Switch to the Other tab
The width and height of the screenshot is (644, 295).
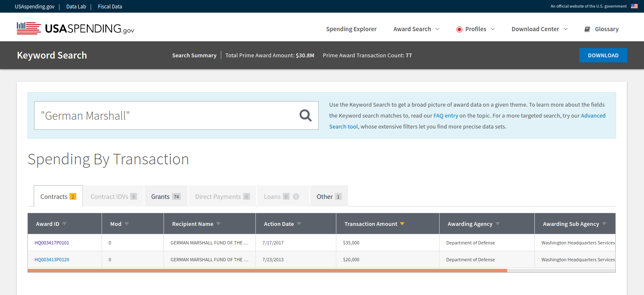pos(329,196)
